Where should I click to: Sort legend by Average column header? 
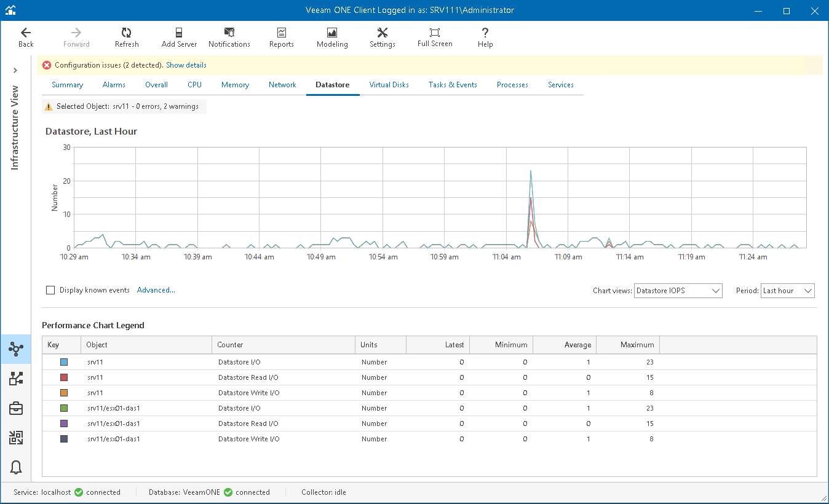pos(565,345)
